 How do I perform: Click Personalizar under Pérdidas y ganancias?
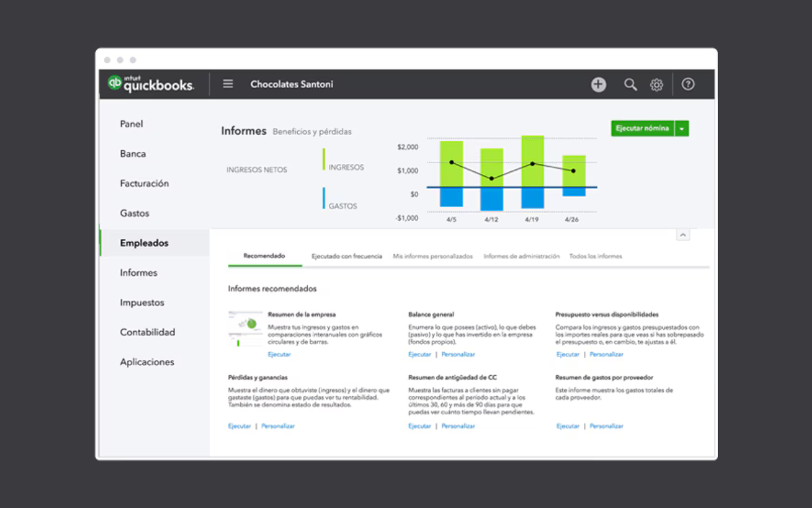(279, 425)
